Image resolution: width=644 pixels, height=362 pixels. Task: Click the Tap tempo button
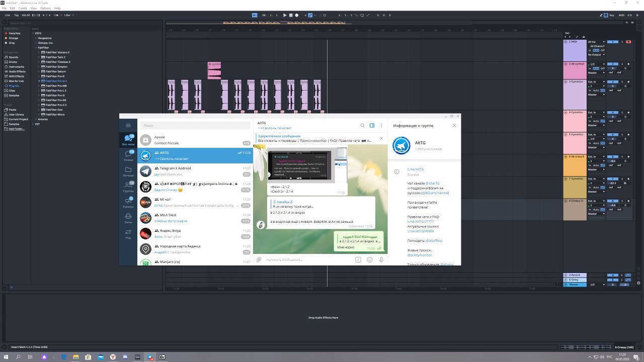tap(17, 15)
